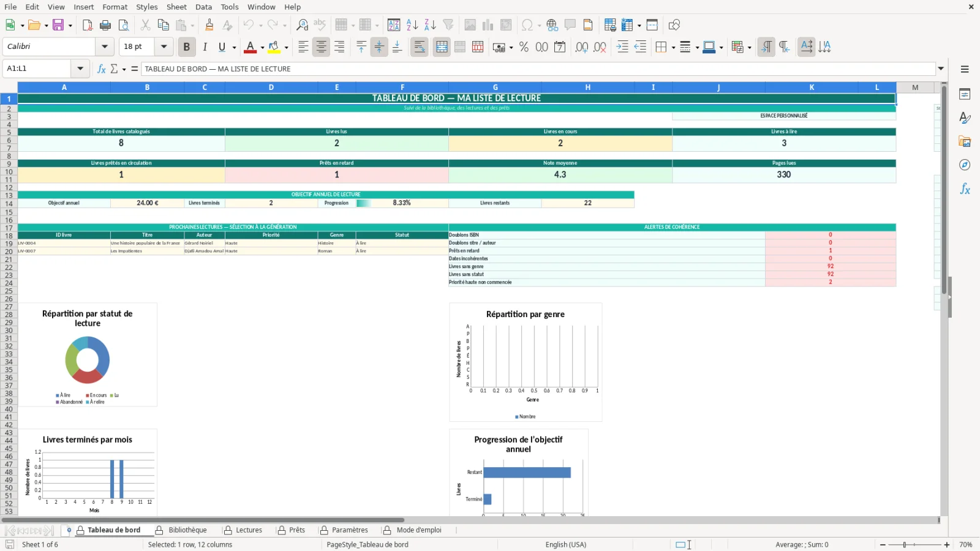980x551 pixels.
Task: Apply red font color swatch
Action: pos(250,47)
